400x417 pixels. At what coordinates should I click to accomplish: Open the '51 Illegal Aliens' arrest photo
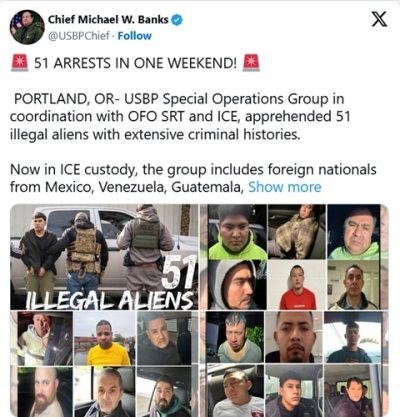104,257
